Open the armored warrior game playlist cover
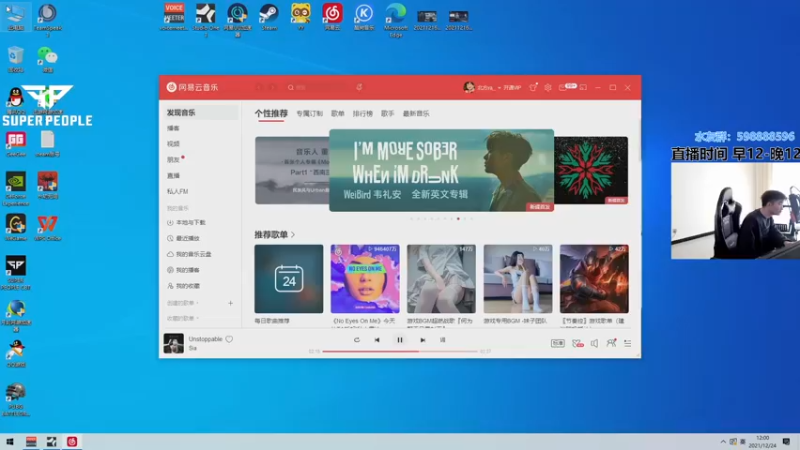The image size is (800, 450). (x=594, y=279)
